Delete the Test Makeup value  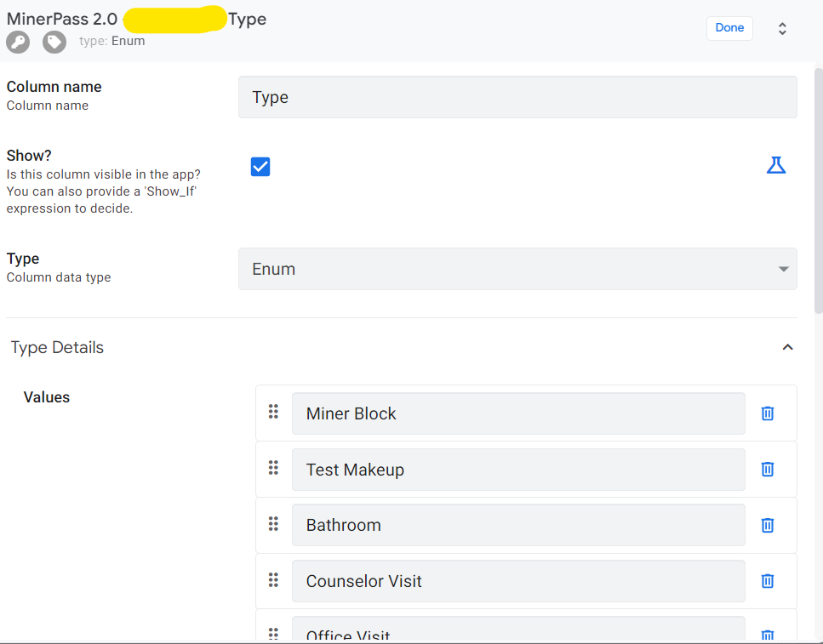coord(767,469)
